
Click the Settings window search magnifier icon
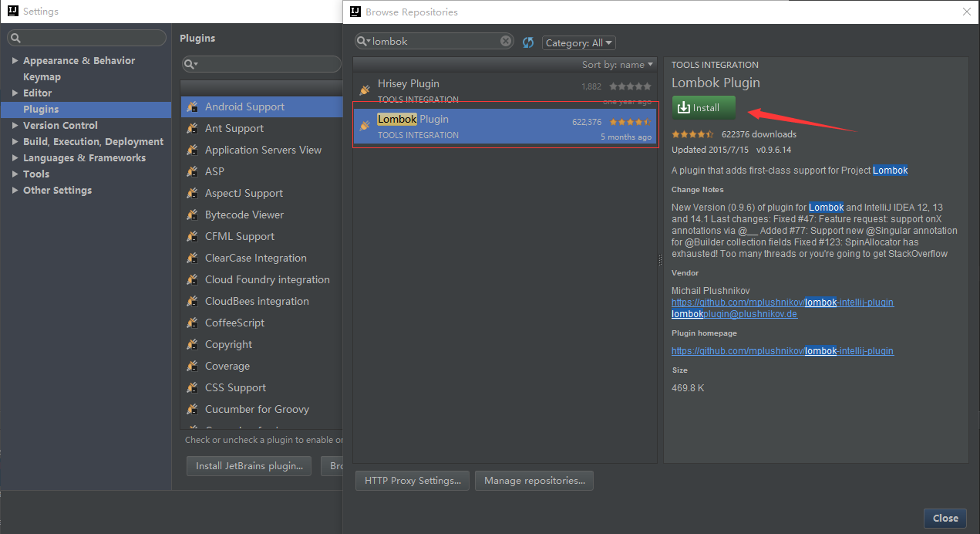[15, 38]
